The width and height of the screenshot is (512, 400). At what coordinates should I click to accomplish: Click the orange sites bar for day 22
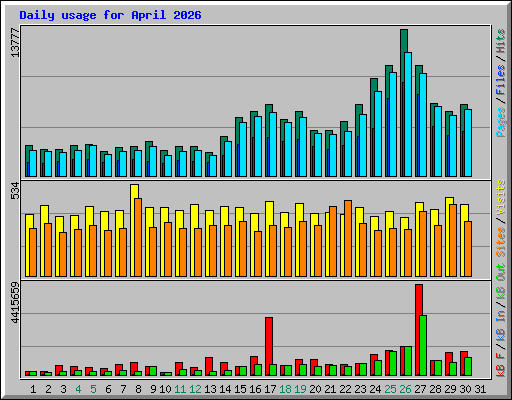point(348,238)
